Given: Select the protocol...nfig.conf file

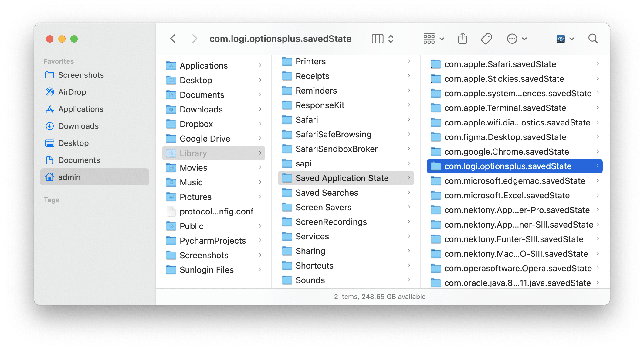Looking at the screenshot, I should pos(214,211).
